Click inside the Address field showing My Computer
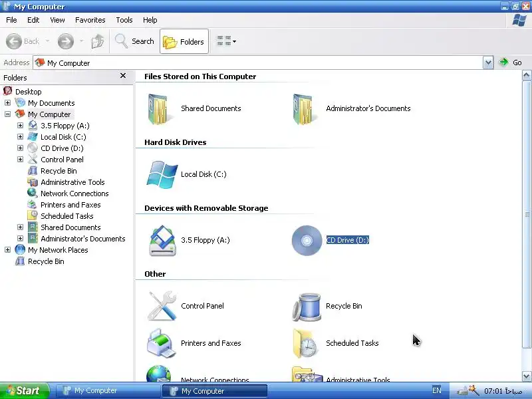The image size is (532, 399). (258, 63)
